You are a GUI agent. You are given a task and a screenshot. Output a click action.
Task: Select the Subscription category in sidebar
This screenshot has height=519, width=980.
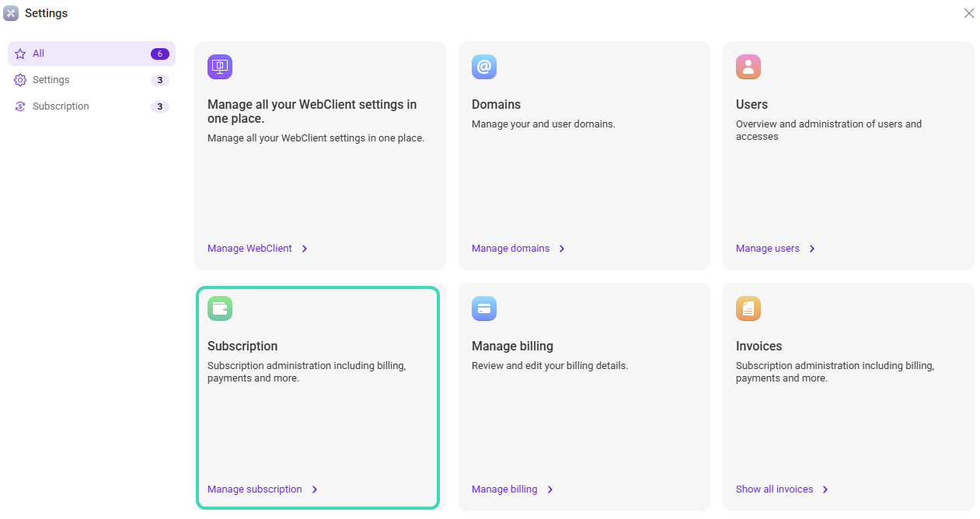(60, 106)
